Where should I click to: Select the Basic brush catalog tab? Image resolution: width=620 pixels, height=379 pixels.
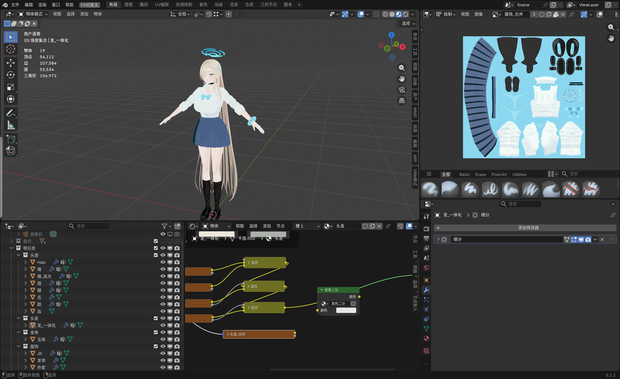click(465, 174)
